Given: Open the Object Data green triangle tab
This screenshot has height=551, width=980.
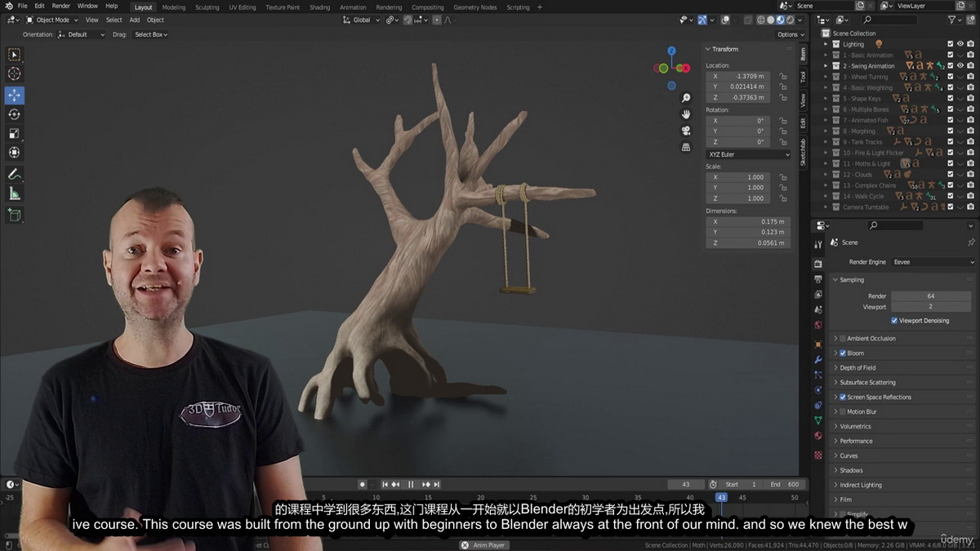Looking at the screenshot, I should [818, 420].
